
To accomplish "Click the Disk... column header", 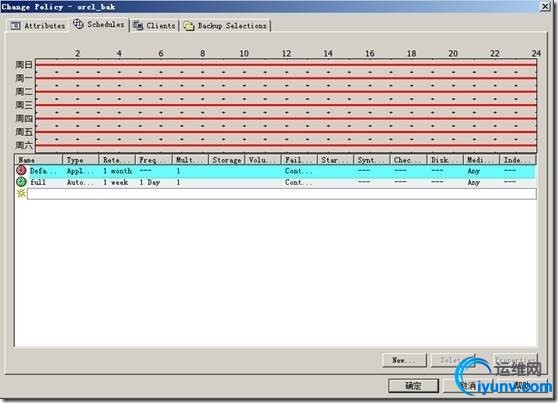I will point(445,160).
